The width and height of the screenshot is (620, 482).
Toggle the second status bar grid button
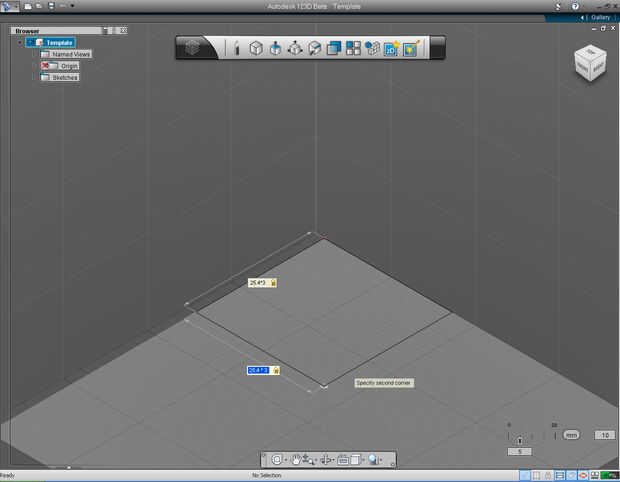point(536,475)
